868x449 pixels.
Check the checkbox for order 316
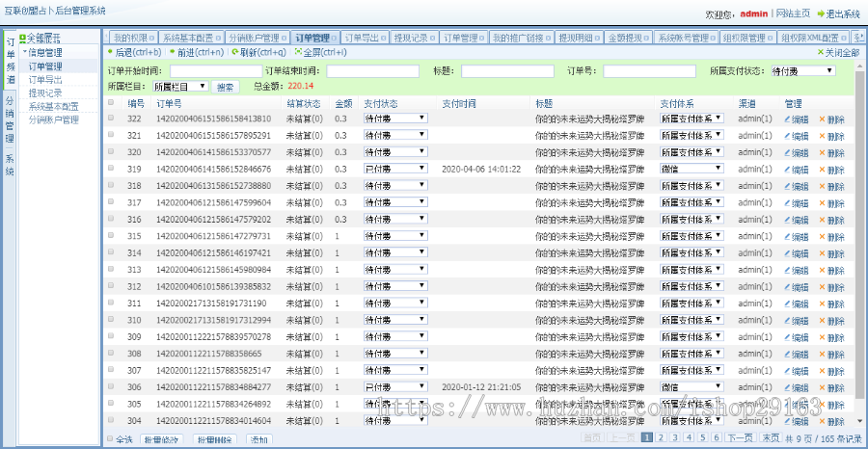pos(111,219)
